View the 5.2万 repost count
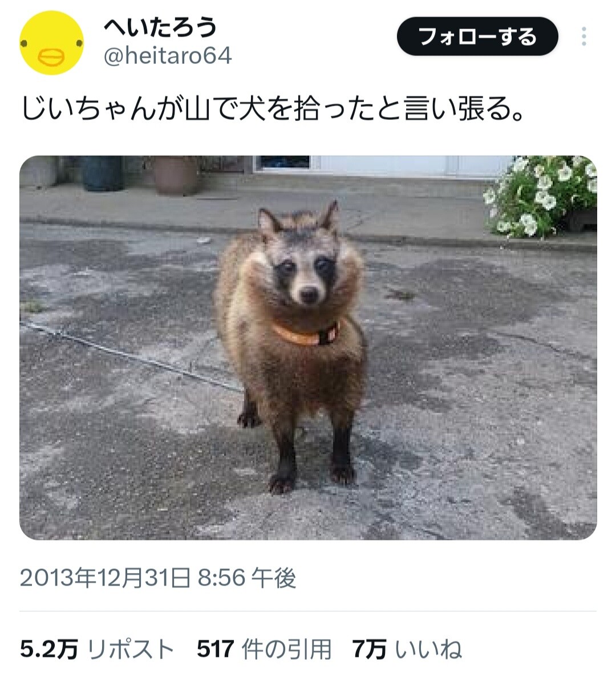This screenshot has height=678, width=616. (x=49, y=649)
